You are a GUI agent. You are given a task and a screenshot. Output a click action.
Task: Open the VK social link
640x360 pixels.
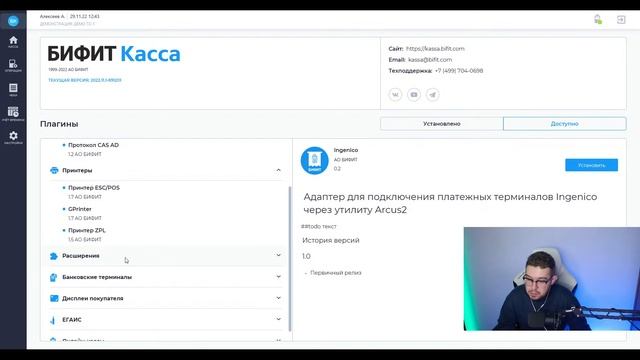coord(395,95)
